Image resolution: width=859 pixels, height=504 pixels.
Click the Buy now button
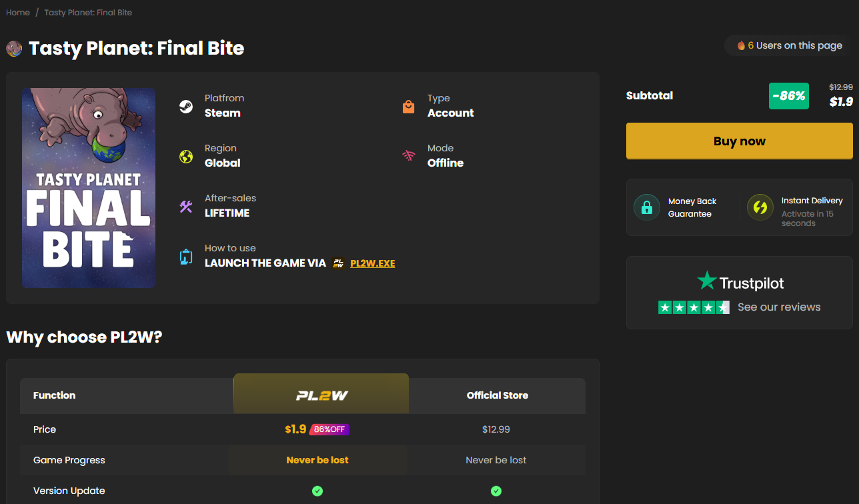[x=739, y=141]
